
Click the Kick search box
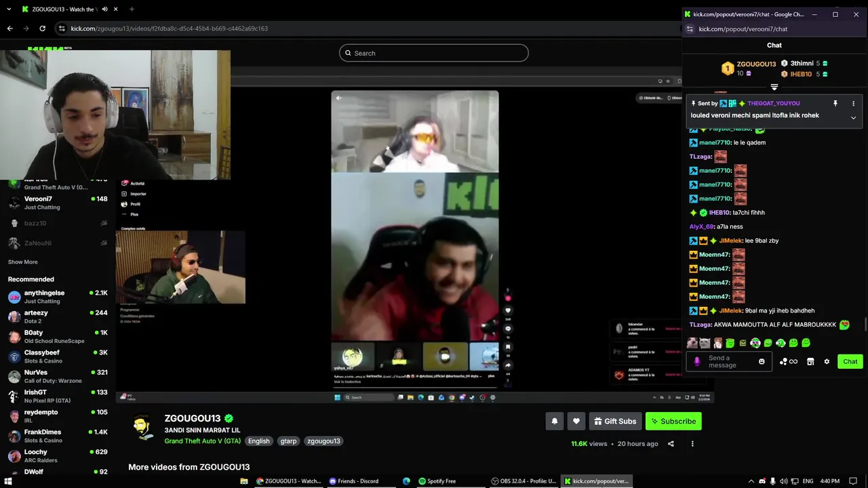pyautogui.click(x=434, y=53)
